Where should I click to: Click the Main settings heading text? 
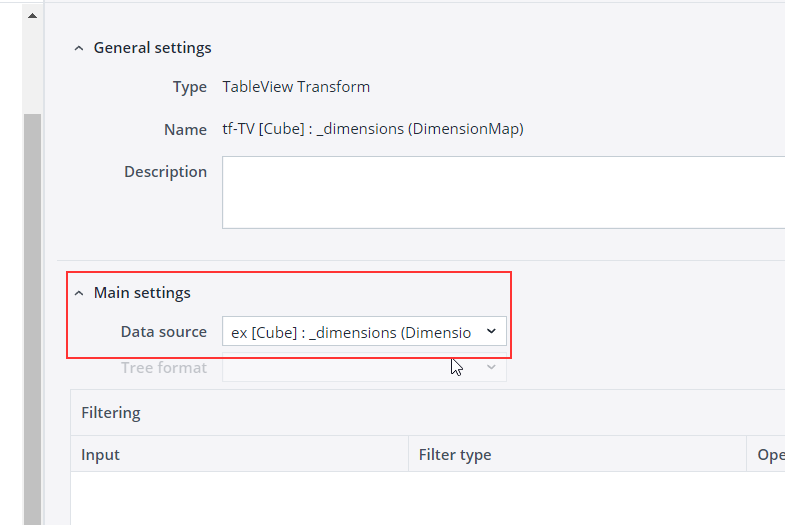(x=142, y=293)
